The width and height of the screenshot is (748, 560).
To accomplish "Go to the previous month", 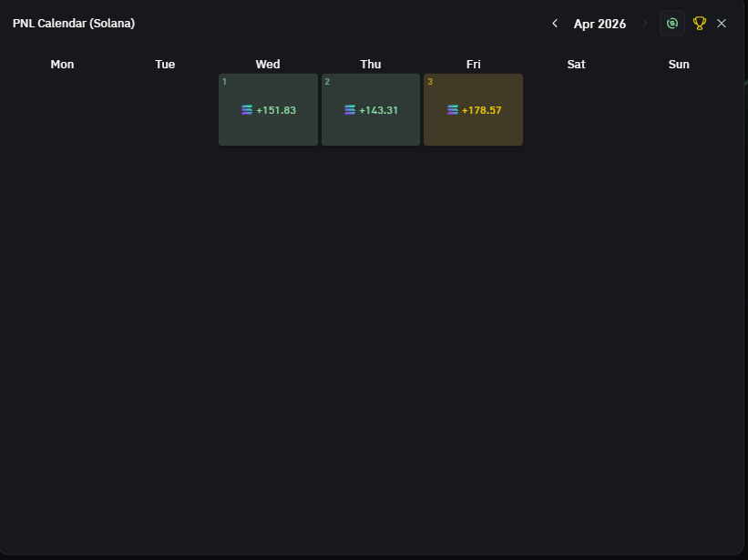I will pyautogui.click(x=555, y=24).
